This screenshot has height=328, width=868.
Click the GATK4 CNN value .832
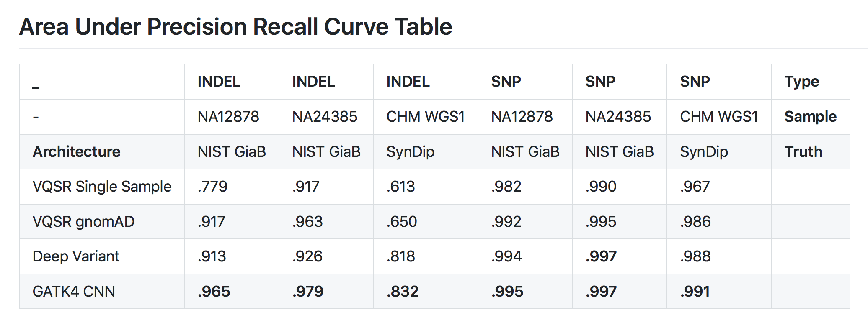[403, 291]
